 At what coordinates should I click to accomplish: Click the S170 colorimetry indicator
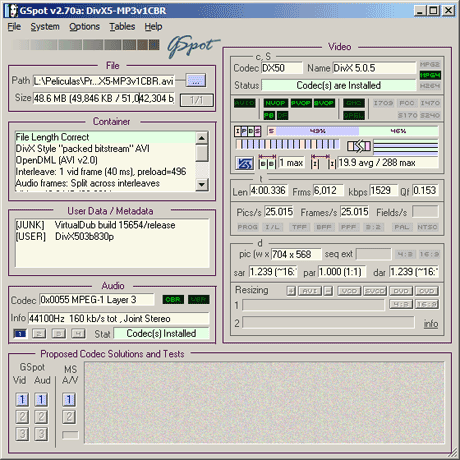[407, 115]
